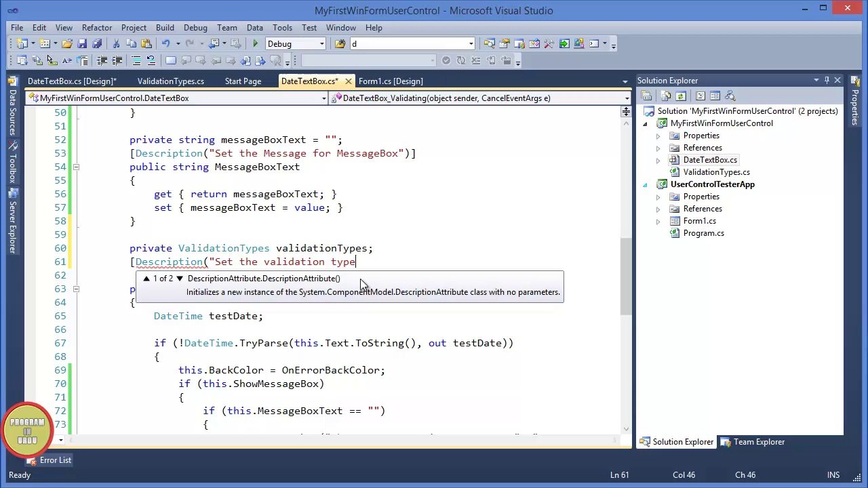Toggle auto-hide pin for Solution Explorer
This screenshot has height=488, width=868.
tap(827, 80)
